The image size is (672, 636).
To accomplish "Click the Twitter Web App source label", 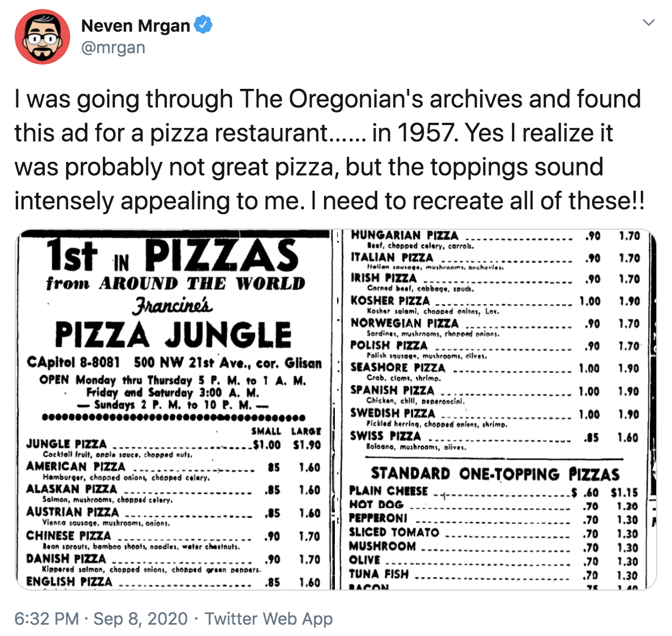I will click(x=269, y=618).
